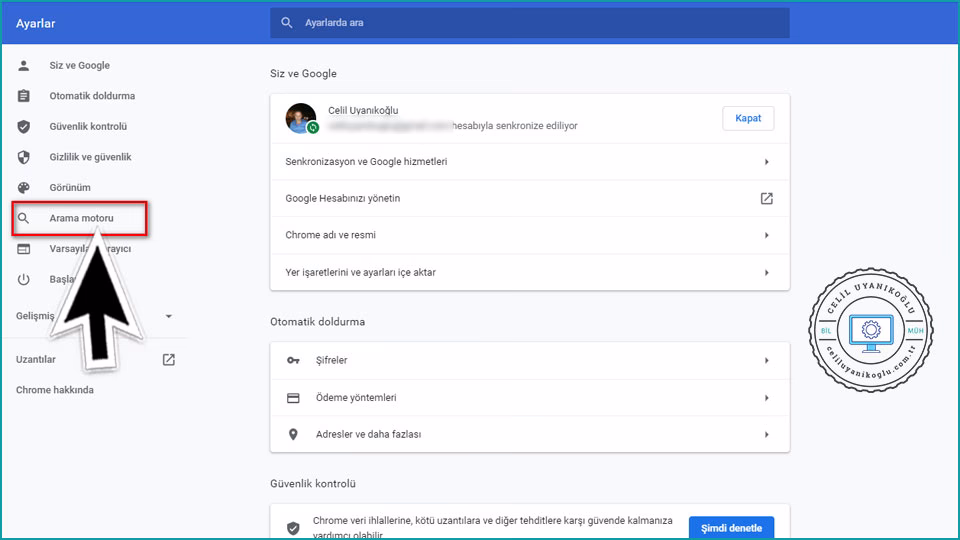960x540 pixels.
Task: Click the Şimdi denetle button
Action: click(730, 528)
